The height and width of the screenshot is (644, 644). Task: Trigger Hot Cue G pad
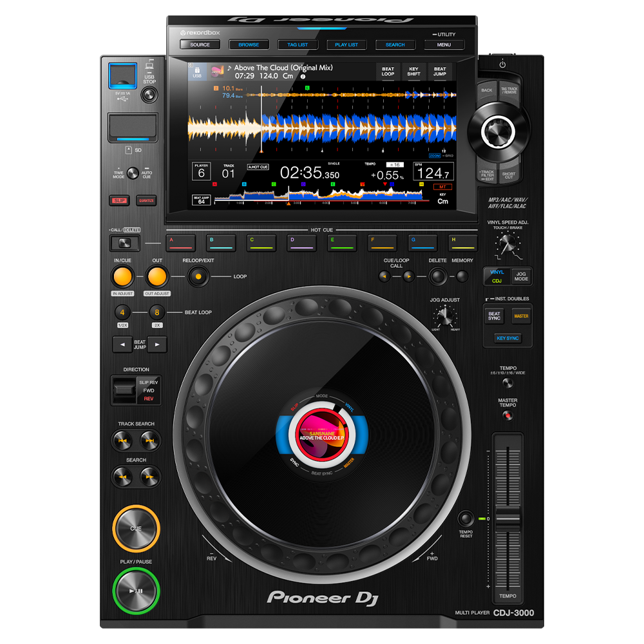coord(422,242)
